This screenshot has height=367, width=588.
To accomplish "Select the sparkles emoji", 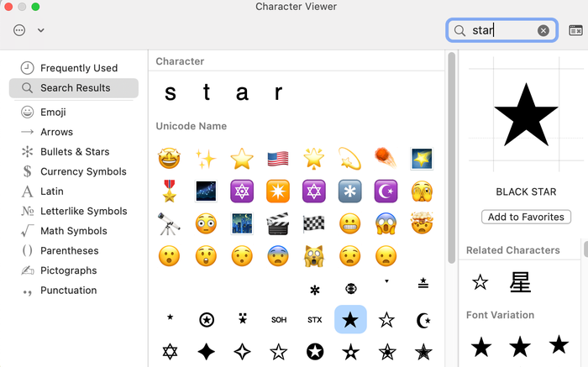I will pyautogui.click(x=206, y=159).
